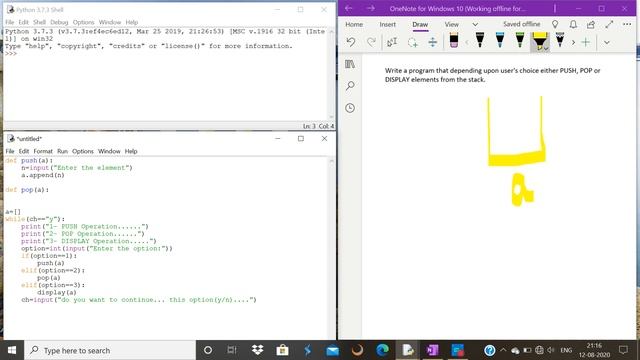
Task: Open Shell menu in Python Shell window
Action: (x=39, y=22)
